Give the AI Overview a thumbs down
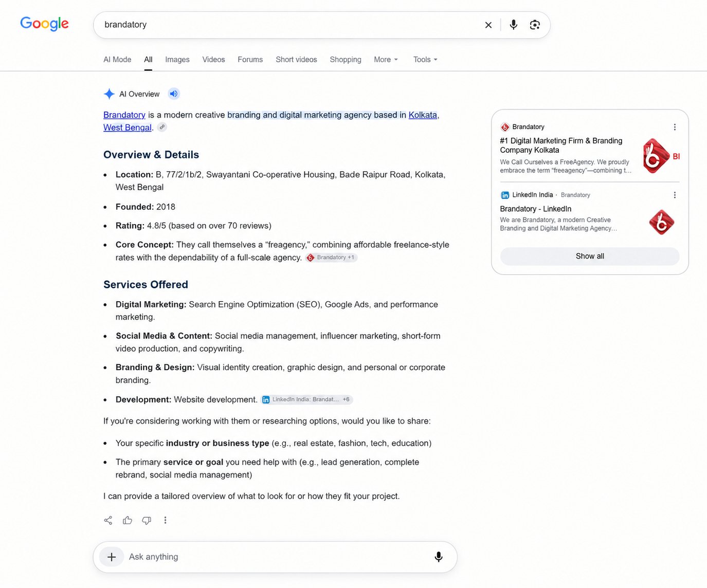This screenshot has height=588, width=707. pyautogui.click(x=147, y=520)
